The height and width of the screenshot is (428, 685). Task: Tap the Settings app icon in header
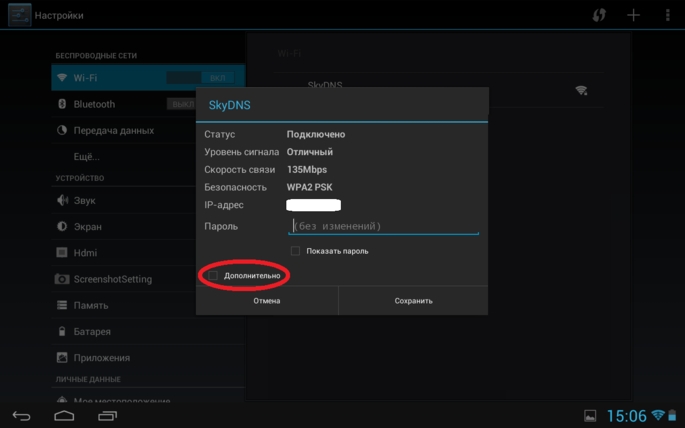tap(20, 15)
